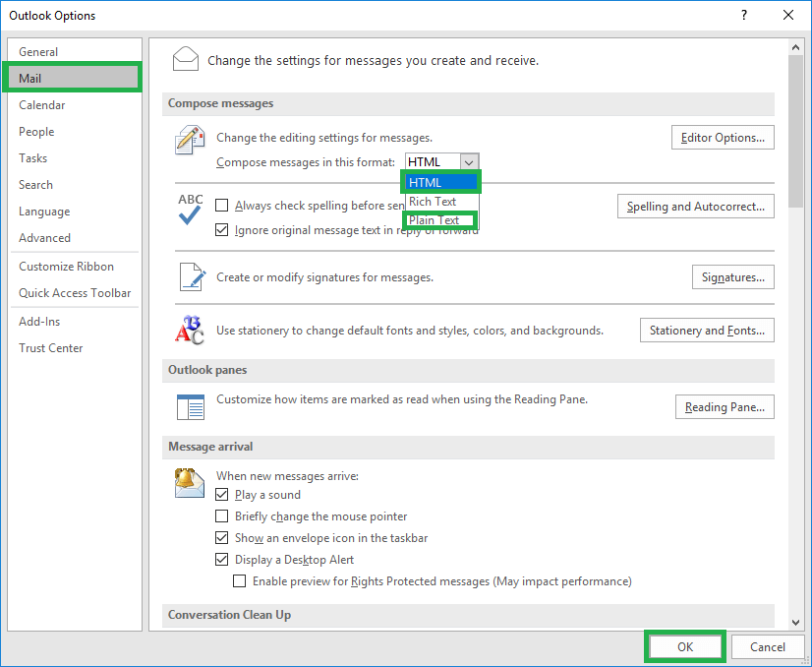The image size is (812, 667).
Task: Enable preview for Rights Protected messages
Action: 239,581
